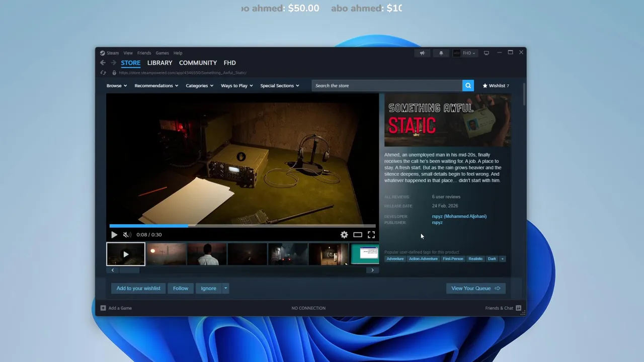This screenshot has width=644, height=362.
Task: Toggle theater mode rectangle icon
Action: pos(358,235)
